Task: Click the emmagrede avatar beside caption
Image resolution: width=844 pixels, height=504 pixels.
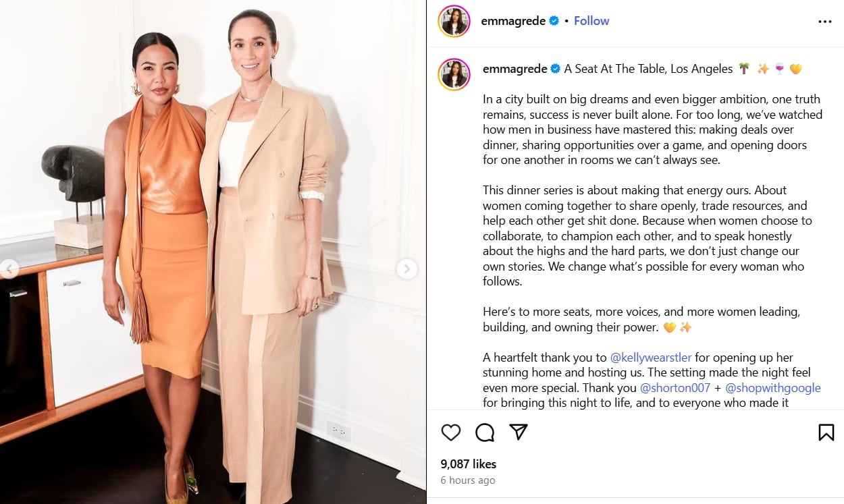Action: point(454,74)
